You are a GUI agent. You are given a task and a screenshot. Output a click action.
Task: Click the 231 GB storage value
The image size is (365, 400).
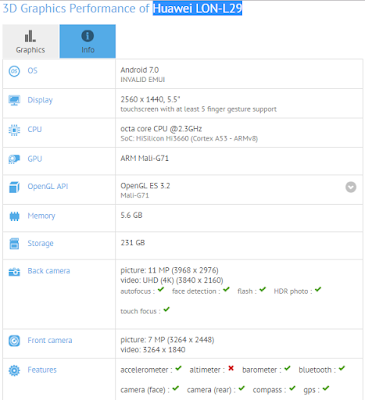(133, 243)
